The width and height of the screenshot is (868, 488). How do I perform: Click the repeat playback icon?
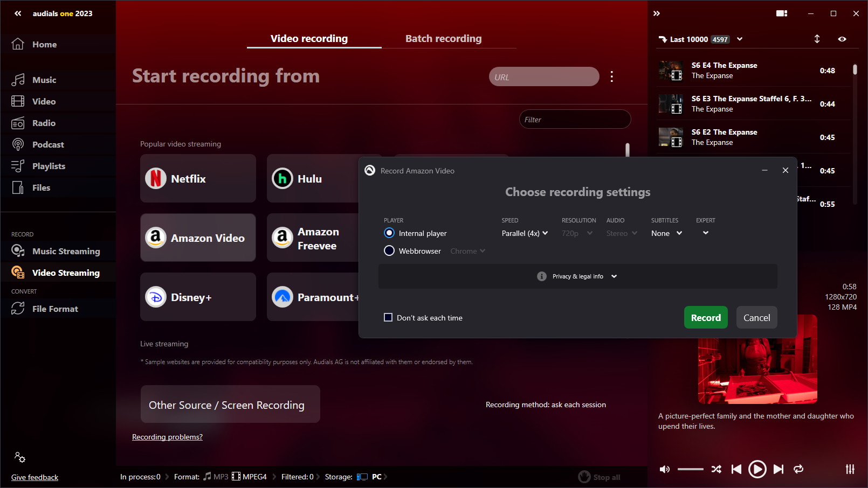[798, 469]
